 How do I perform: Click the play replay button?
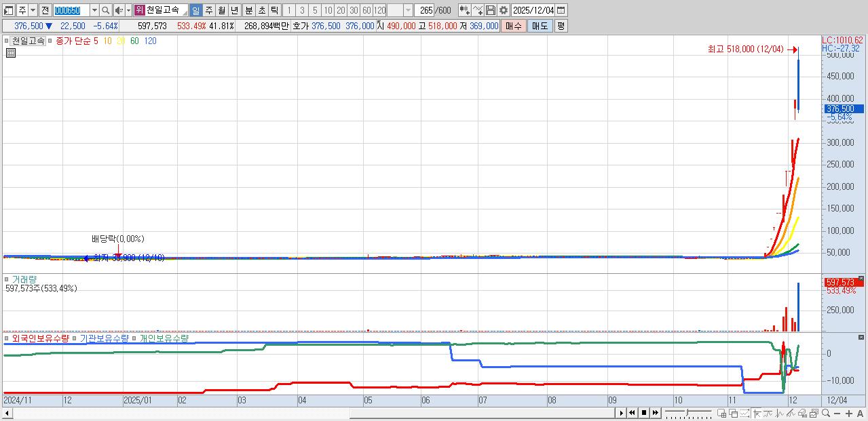click(622, 413)
